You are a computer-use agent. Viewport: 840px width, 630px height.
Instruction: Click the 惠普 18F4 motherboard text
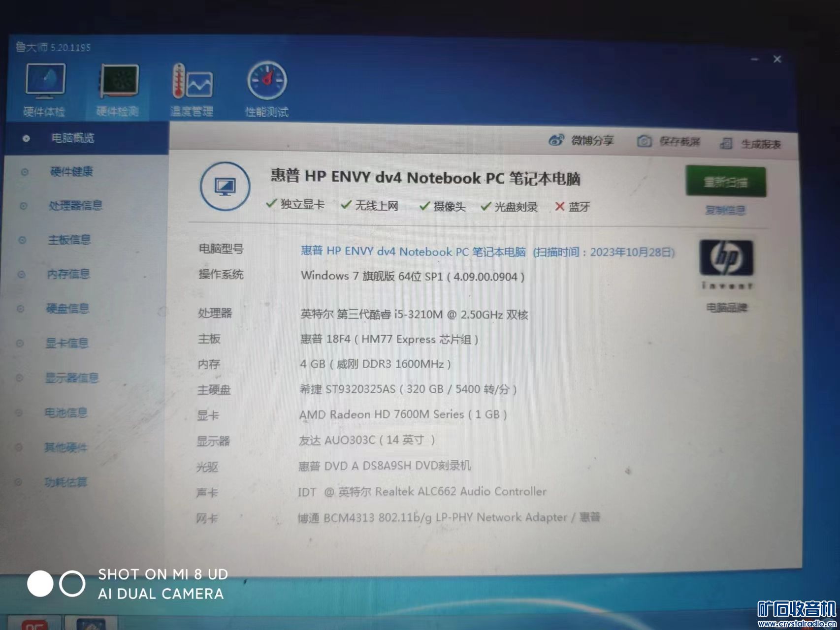click(389, 339)
